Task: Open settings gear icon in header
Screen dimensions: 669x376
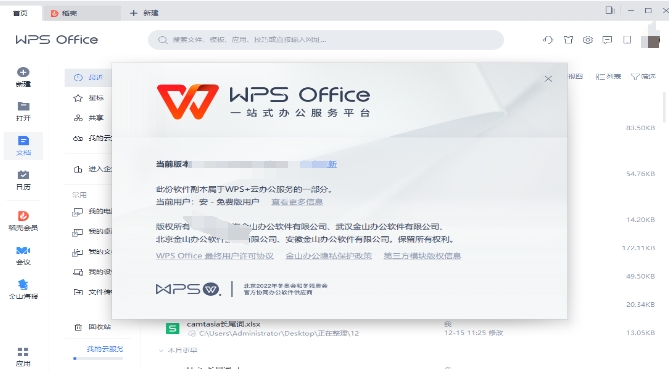Action: pos(588,40)
